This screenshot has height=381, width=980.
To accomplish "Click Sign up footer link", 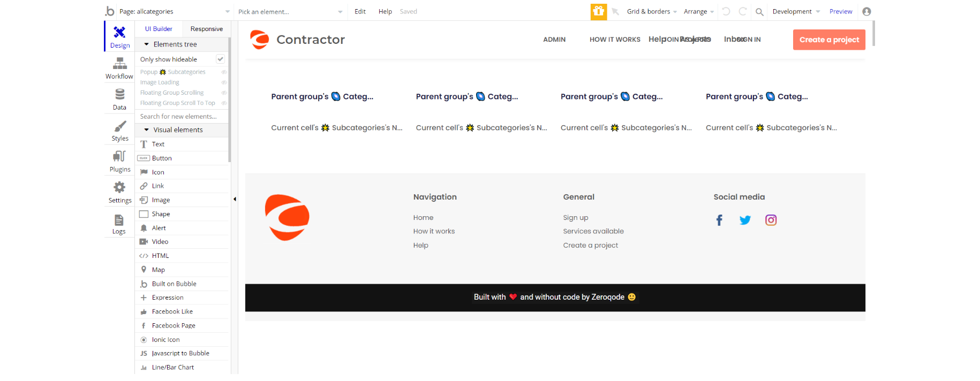I will (576, 217).
